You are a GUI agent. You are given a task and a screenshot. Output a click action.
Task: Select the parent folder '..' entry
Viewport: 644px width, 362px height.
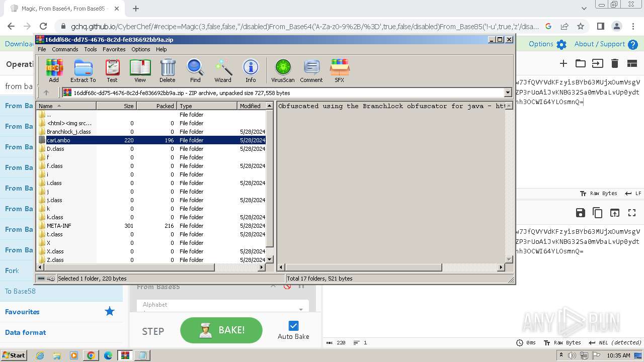[151, 115]
